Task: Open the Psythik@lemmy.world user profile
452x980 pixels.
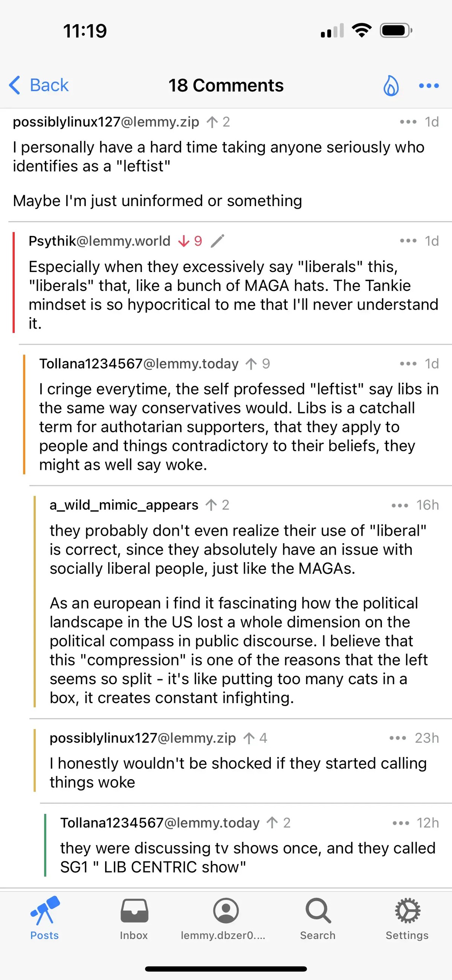Action: [99, 241]
